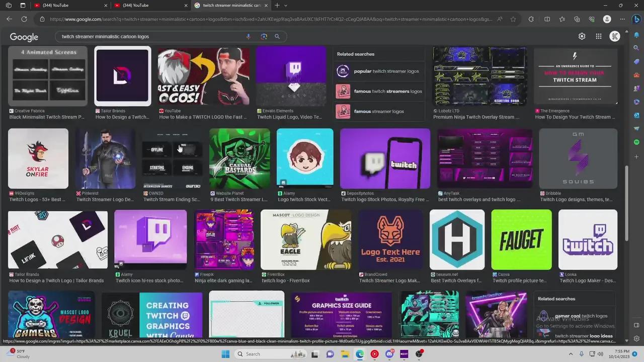Image resolution: width=644 pixels, height=362 pixels.
Task: Open 'How to Make a TWITCH LOGO' link
Action: pos(203,117)
